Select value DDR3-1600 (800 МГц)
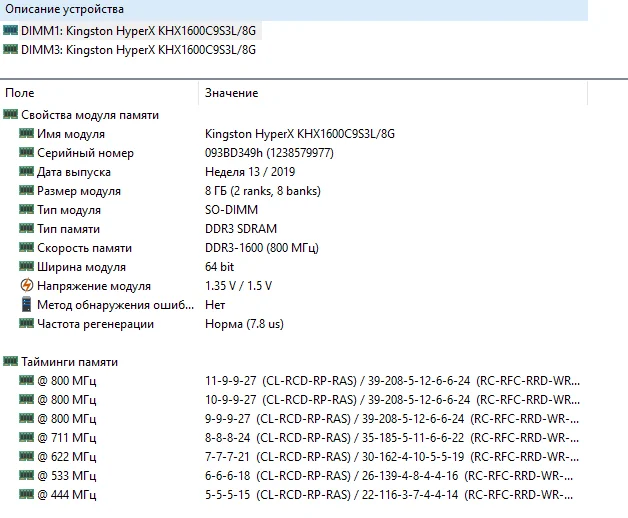Image resolution: width=628 pixels, height=518 pixels. [262, 248]
